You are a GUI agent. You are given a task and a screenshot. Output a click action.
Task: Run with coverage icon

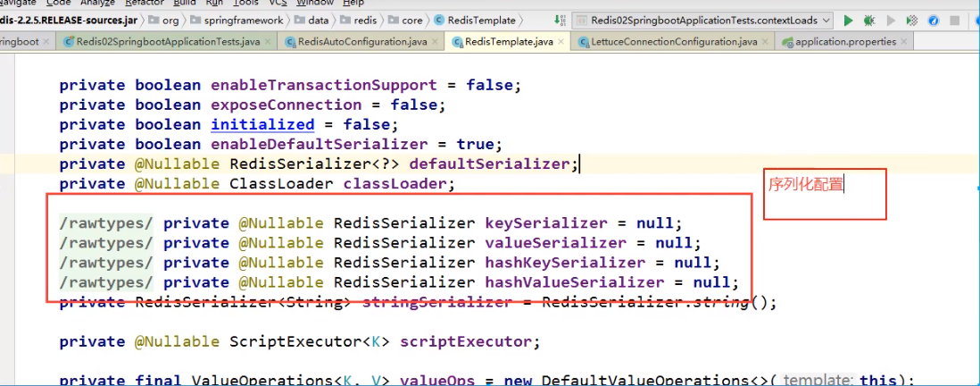click(912, 21)
